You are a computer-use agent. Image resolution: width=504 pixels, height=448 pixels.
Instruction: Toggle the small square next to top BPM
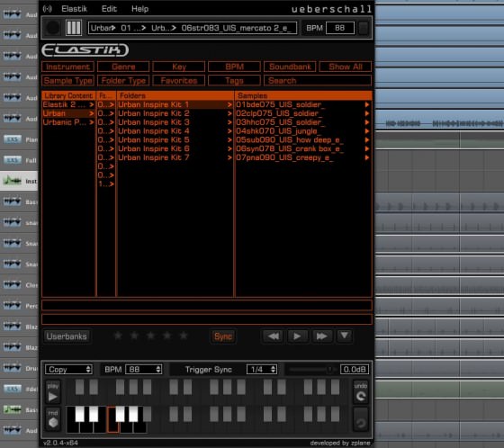[364, 28]
